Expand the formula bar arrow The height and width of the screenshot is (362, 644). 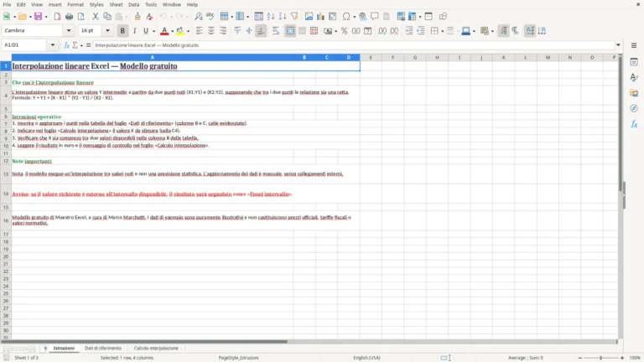pyautogui.click(x=618, y=45)
